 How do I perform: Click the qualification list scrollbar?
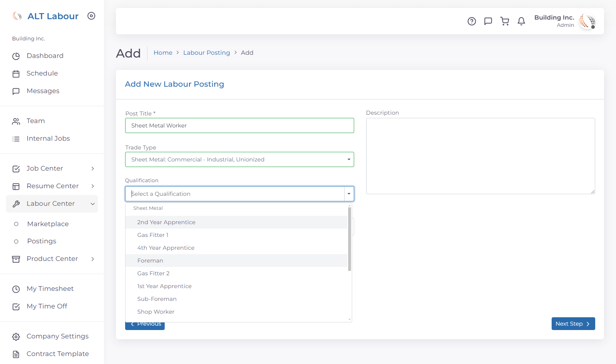[x=350, y=239]
